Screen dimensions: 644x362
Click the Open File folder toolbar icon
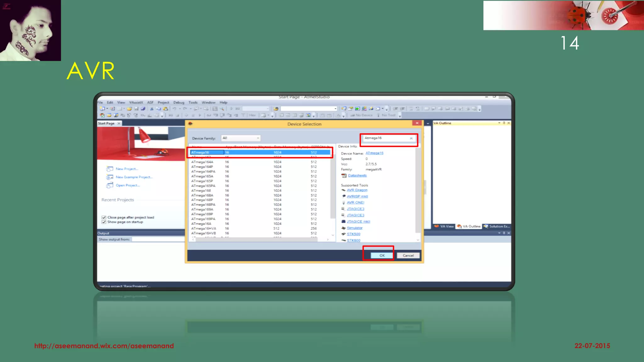coord(129,109)
